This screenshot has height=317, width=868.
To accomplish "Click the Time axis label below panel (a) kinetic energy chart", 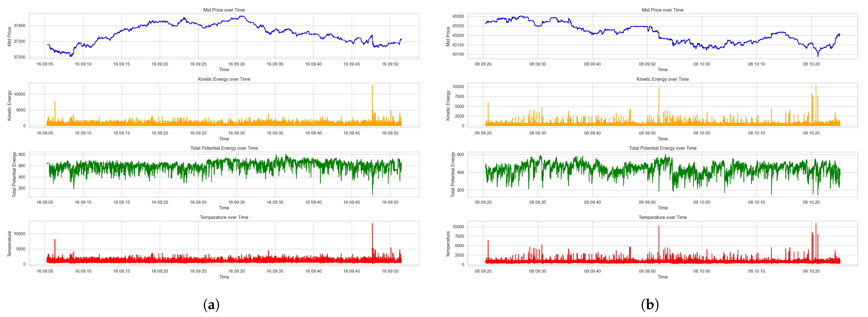I will 224,139.
